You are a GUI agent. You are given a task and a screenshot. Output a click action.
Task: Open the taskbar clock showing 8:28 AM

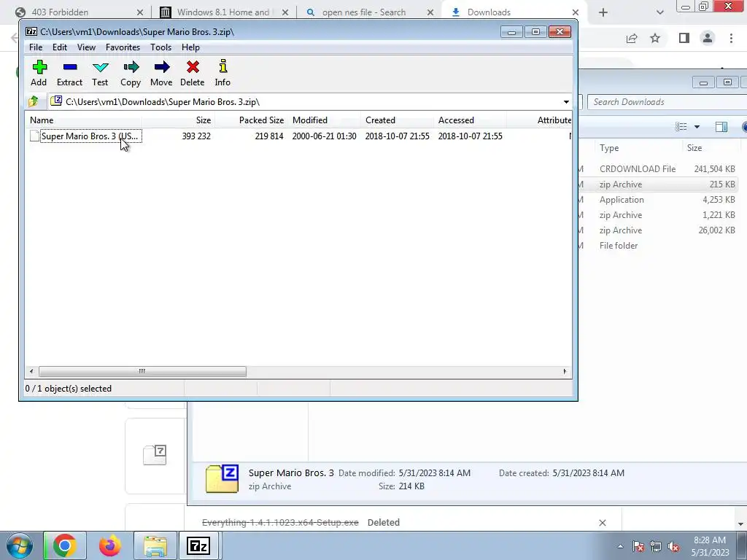[x=710, y=546]
